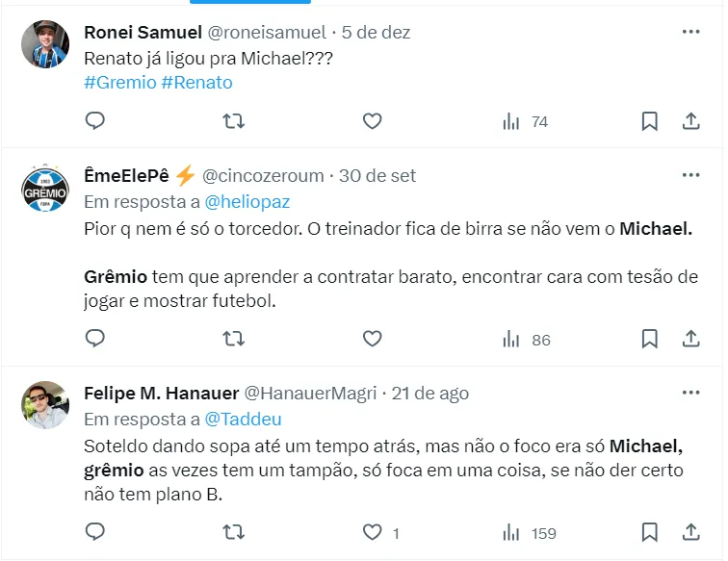Share Ronei Samuel's tweet
728x561 pixels.
coord(690,121)
